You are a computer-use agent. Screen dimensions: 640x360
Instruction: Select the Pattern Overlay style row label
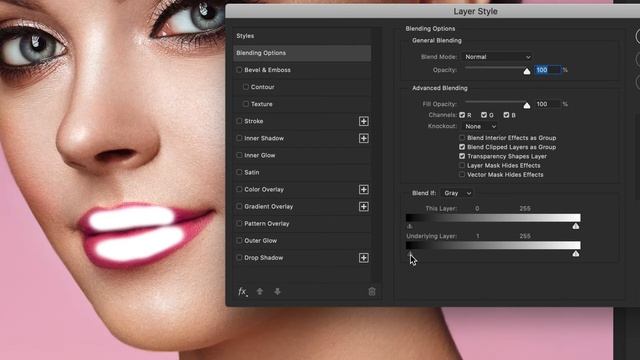tap(267, 224)
